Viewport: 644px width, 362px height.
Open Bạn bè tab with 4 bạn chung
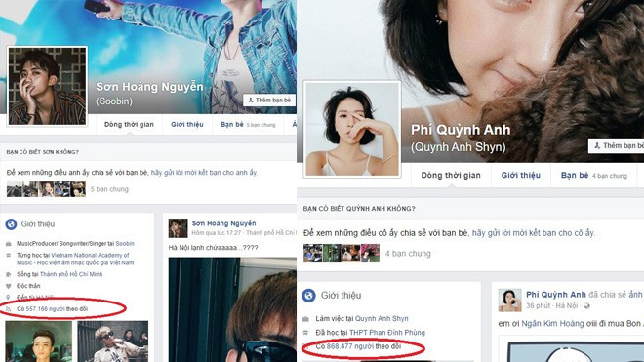594,176
